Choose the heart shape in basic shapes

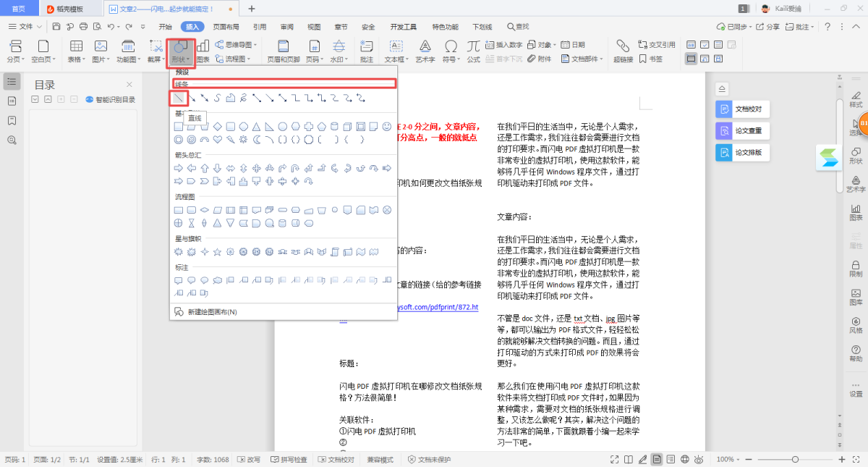pos(217,140)
